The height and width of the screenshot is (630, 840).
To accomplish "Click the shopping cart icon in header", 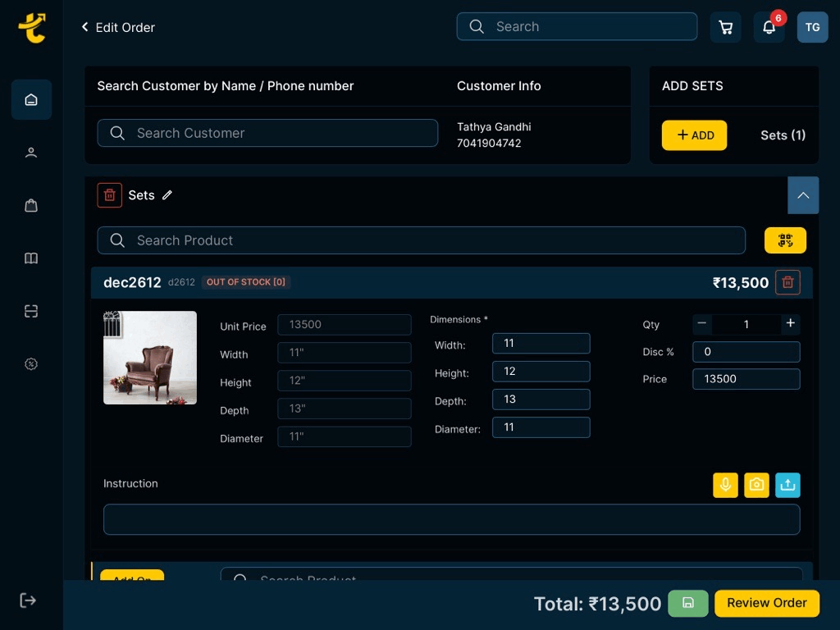I will click(725, 27).
